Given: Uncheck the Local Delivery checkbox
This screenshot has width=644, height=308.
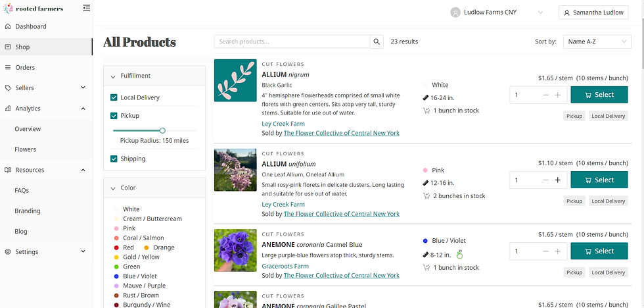Looking at the screenshot, I should (114, 97).
